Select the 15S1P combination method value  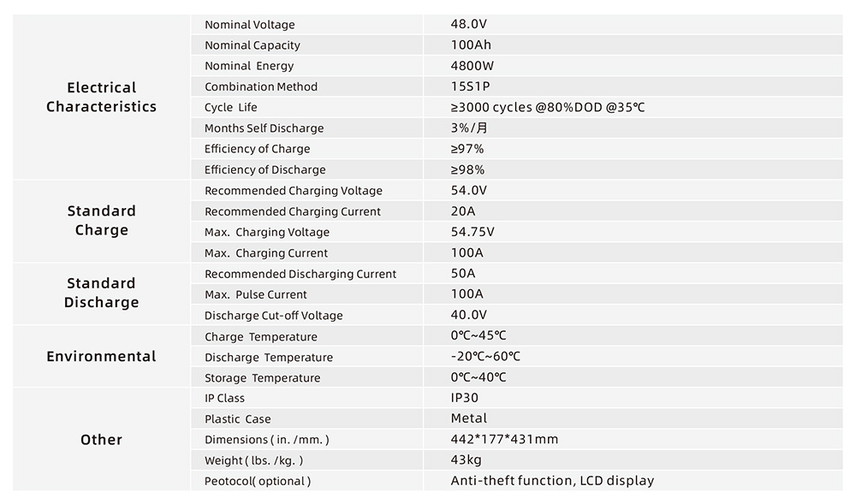[470, 86]
